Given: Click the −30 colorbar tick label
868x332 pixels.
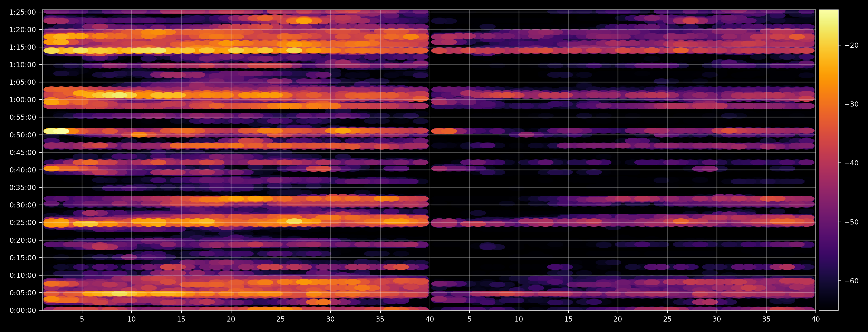Looking at the screenshot, I should point(851,105).
